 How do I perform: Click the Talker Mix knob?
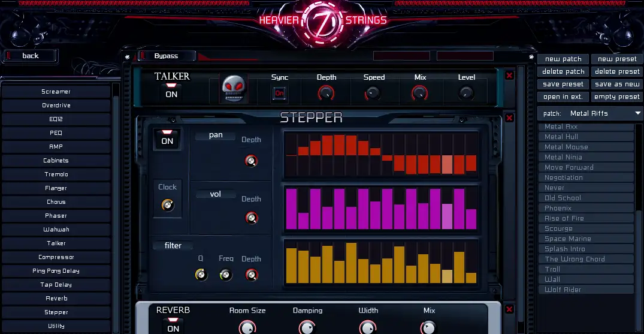click(x=419, y=93)
